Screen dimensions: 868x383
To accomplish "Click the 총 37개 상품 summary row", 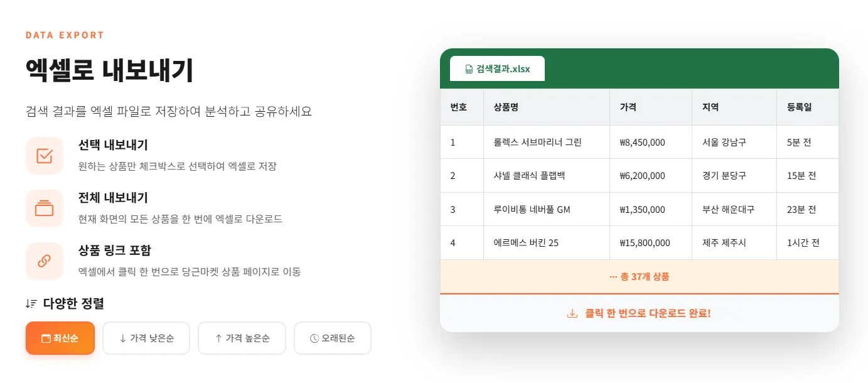I will 639,277.
